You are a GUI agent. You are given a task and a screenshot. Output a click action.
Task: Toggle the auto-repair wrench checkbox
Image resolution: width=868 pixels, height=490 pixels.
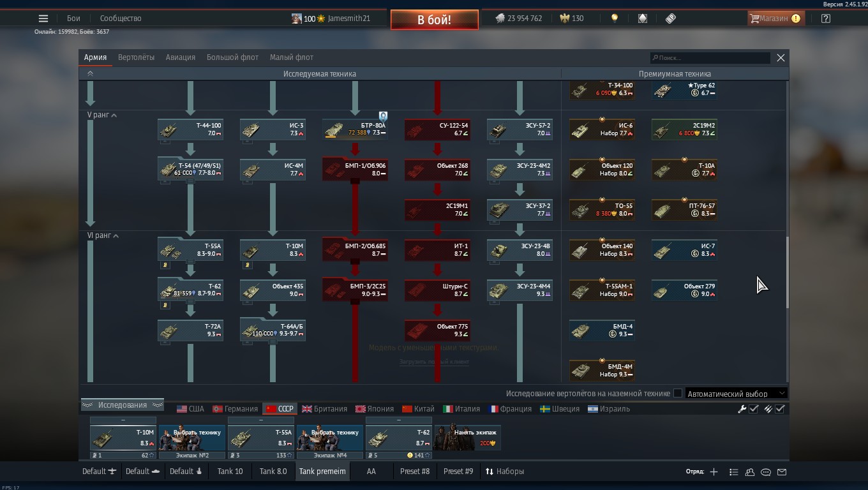tap(753, 409)
